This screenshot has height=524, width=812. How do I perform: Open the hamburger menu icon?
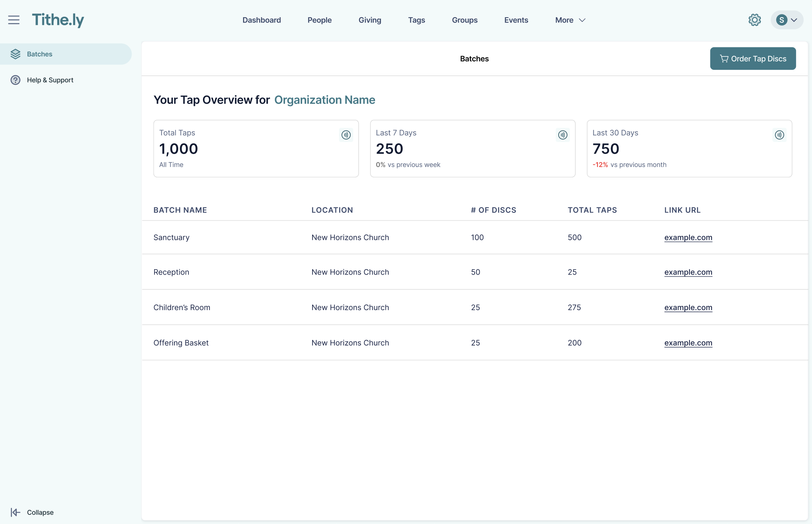[14, 20]
